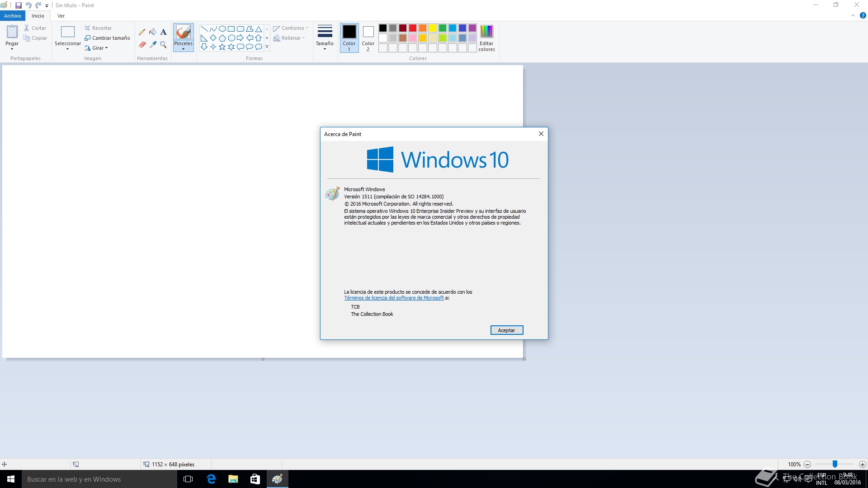Viewport: 868px width, 488px height.
Task: Select the Five-point star shape
Action: tap(222, 47)
